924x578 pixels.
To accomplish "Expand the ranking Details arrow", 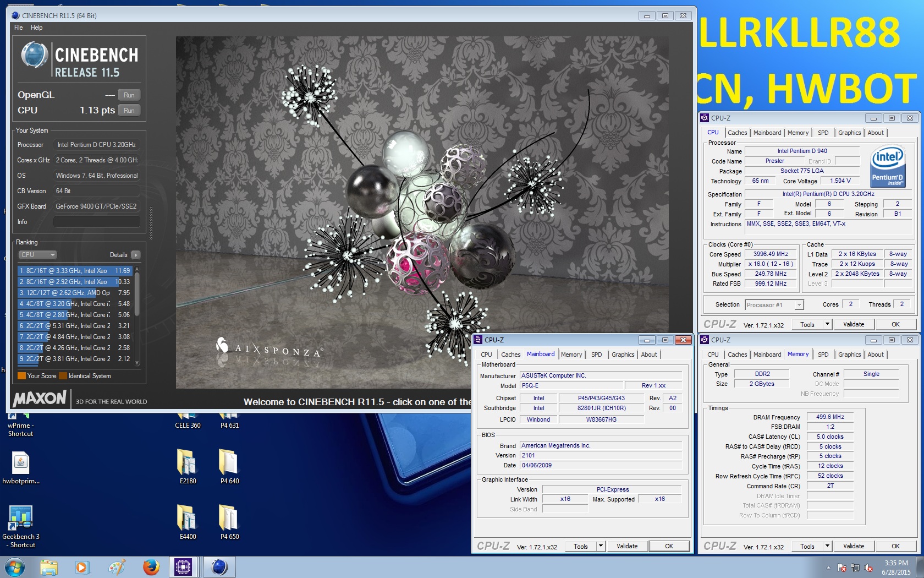I will [136, 255].
